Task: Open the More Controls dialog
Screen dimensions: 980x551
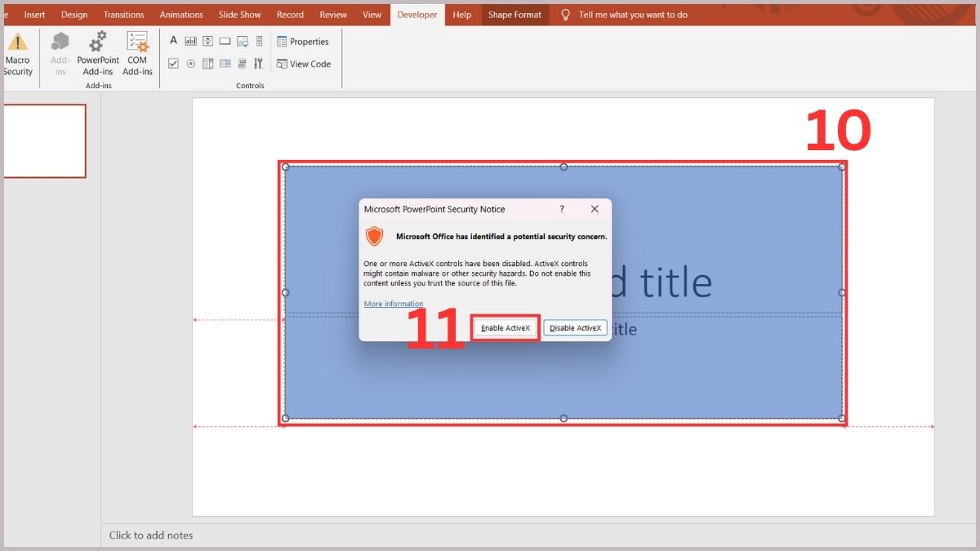Action: [259, 63]
